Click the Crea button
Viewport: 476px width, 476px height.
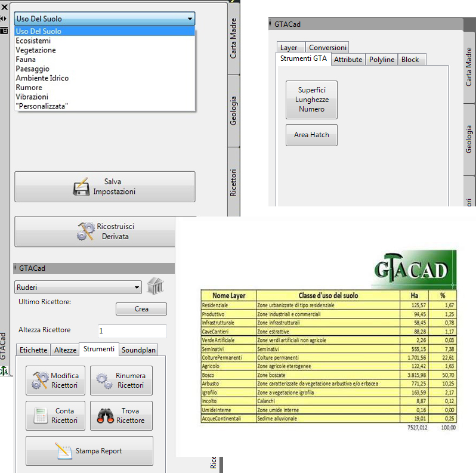point(141,309)
